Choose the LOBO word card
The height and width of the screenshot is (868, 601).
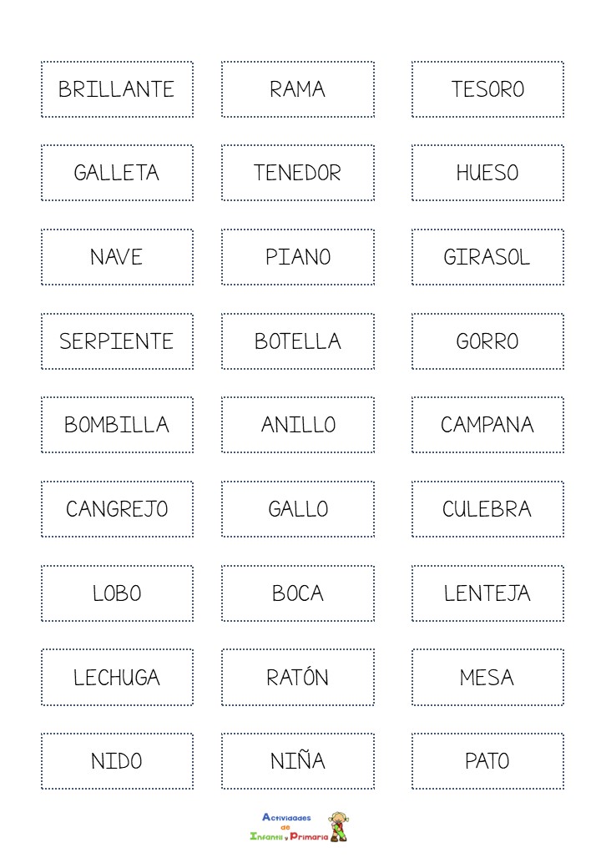tap(118, 593)
